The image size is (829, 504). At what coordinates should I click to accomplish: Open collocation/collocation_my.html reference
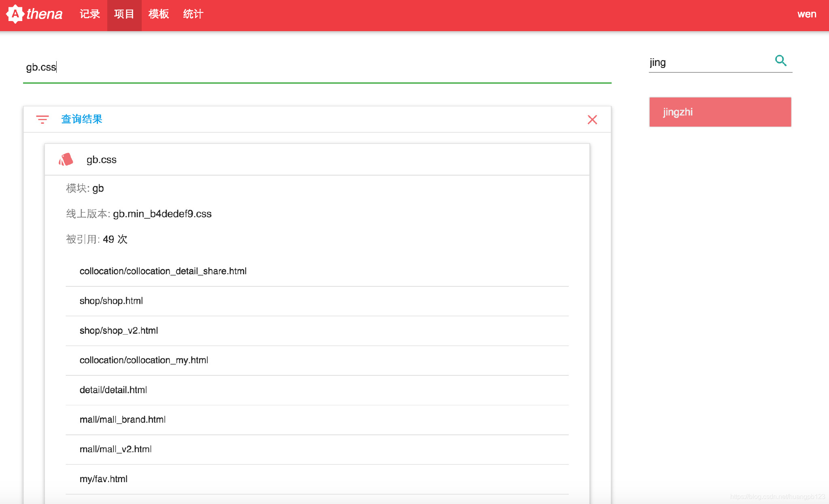pyautogui.click(x=144, y=360)
